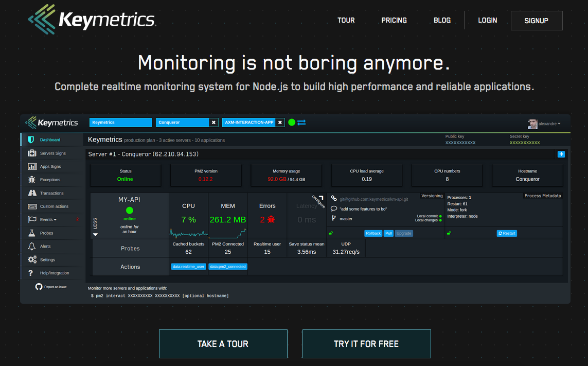Click the blue swap arrows icon
Screen dimensions: 588x366
(301, 123)
